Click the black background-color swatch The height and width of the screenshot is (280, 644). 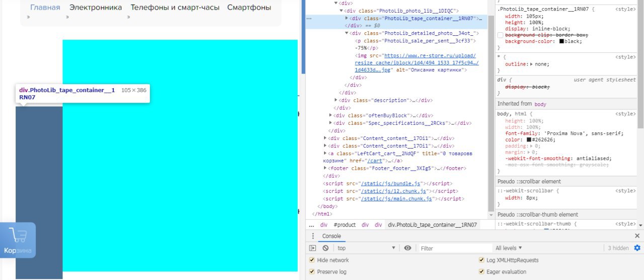coord(561,41)
